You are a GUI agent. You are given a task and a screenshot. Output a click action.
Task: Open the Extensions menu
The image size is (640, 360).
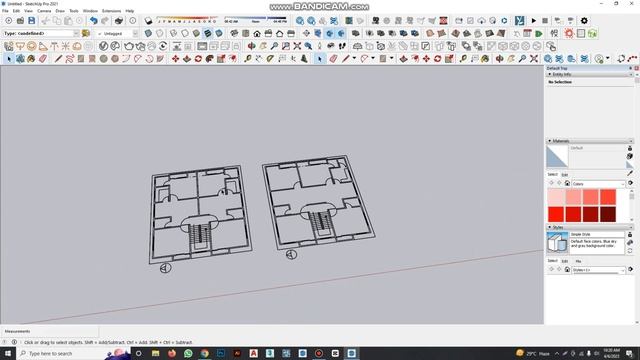[x=111, y=11]
